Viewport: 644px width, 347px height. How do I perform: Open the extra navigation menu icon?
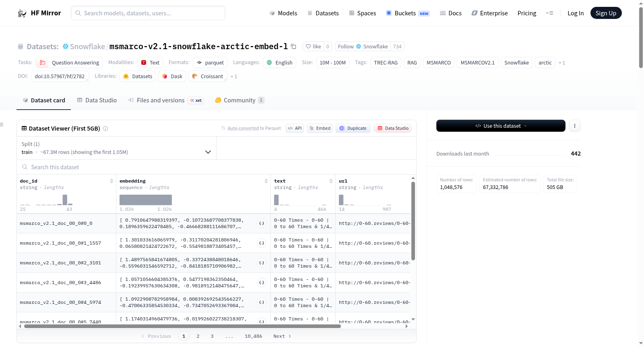(x=549, y=13)
